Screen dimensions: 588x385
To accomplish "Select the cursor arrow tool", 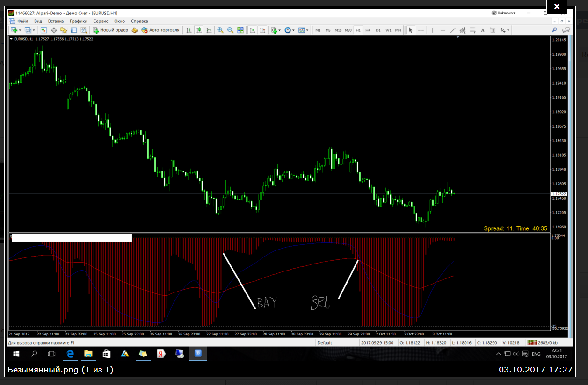I will [411, 30].
